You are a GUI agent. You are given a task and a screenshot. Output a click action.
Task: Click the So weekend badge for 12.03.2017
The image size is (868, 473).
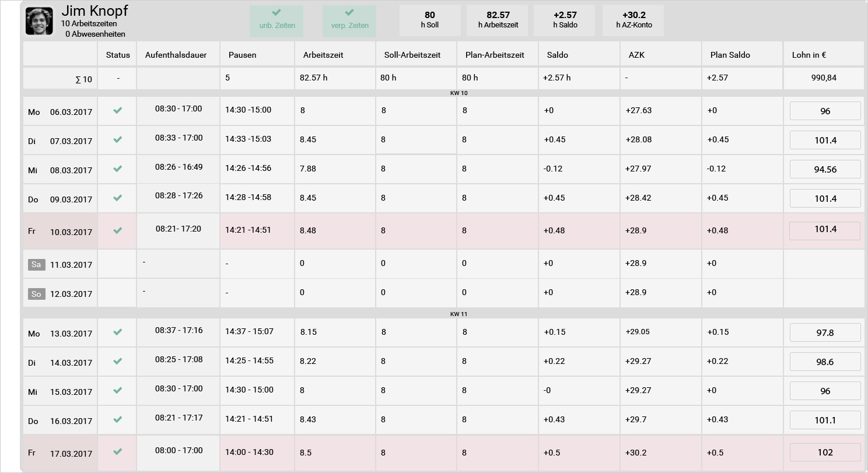click(36, 293)
